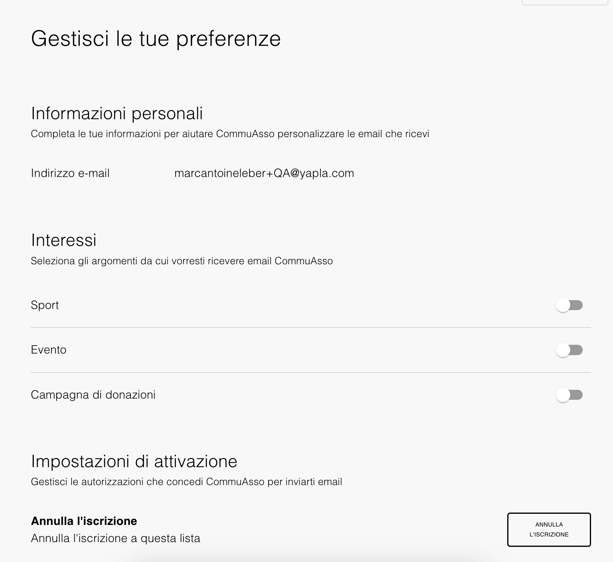
Task: Click the bold Annulla l'iscrizione label
Action: pos(84,521)
